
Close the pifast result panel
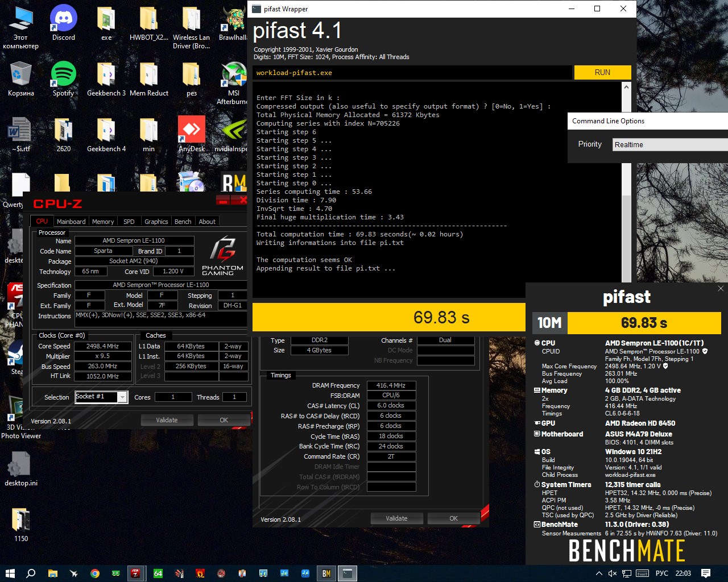pyautogui.click(x=721, y=289)
